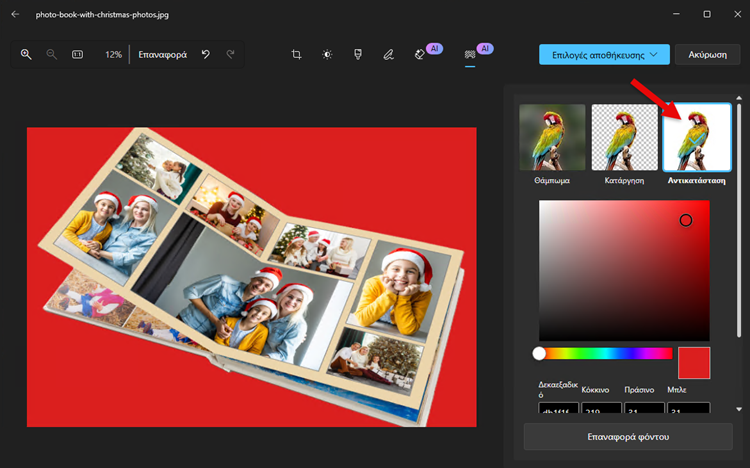The image size is (750, 468).
Task: Choose the Κατάργηση remove background option
Action: 624,137
